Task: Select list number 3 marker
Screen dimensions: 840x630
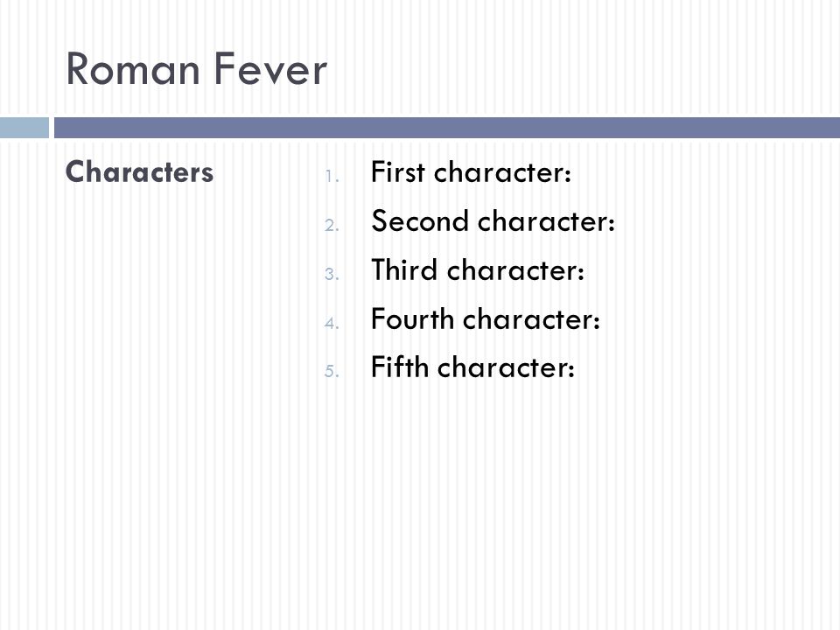Action: (332, 274)
